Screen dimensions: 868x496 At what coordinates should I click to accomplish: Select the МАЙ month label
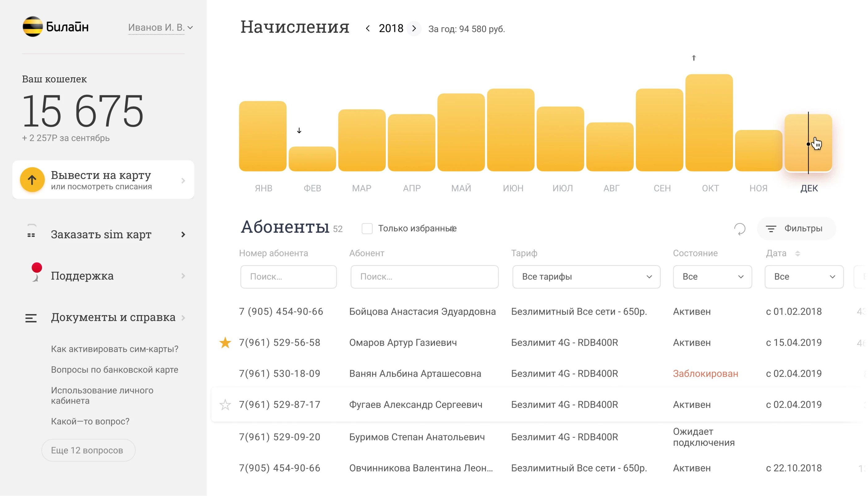(461, 188)
